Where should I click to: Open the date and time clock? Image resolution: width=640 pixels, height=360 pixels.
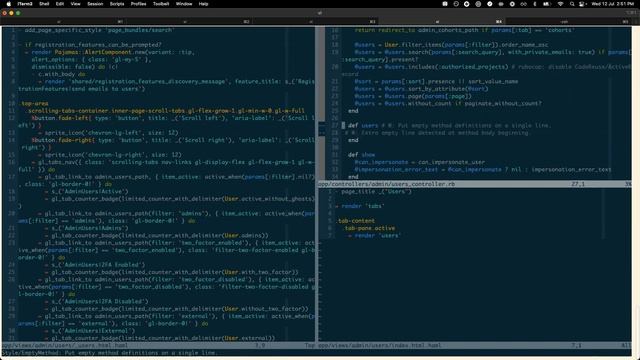click(612, 4)
